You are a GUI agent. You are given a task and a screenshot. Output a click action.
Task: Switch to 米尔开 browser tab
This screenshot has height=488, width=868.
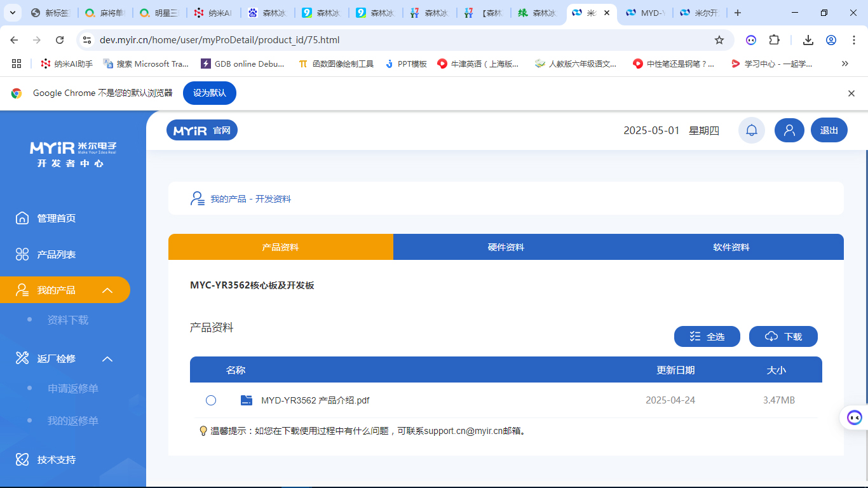pyautogui.click(x=701, y=13)
